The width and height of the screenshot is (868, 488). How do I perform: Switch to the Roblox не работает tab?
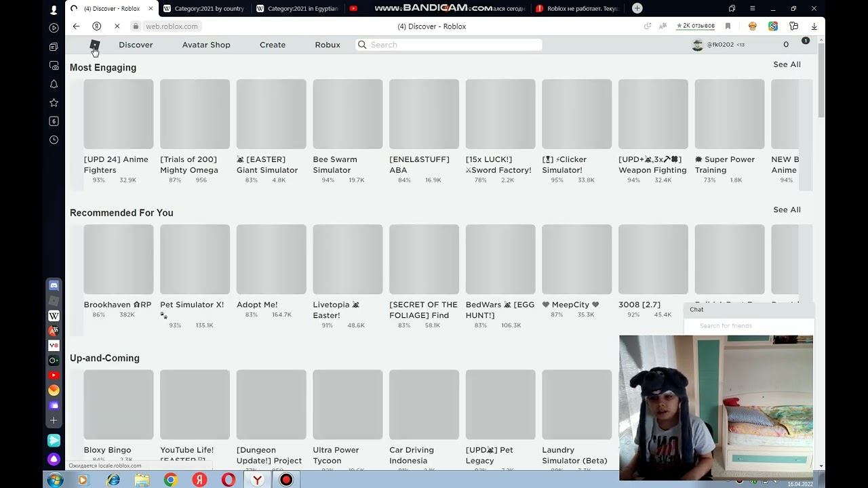(576, 8)
